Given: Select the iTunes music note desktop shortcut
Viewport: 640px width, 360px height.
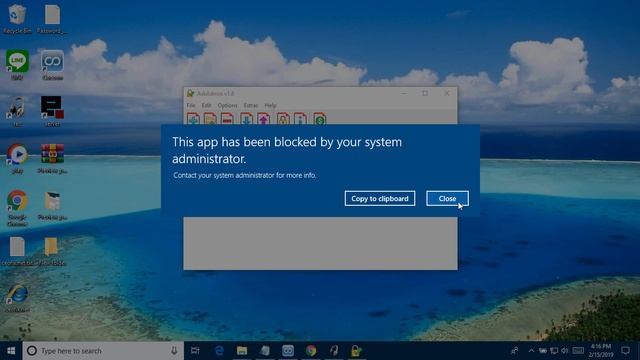Looking at the screenshot, I should click(16, 111).
